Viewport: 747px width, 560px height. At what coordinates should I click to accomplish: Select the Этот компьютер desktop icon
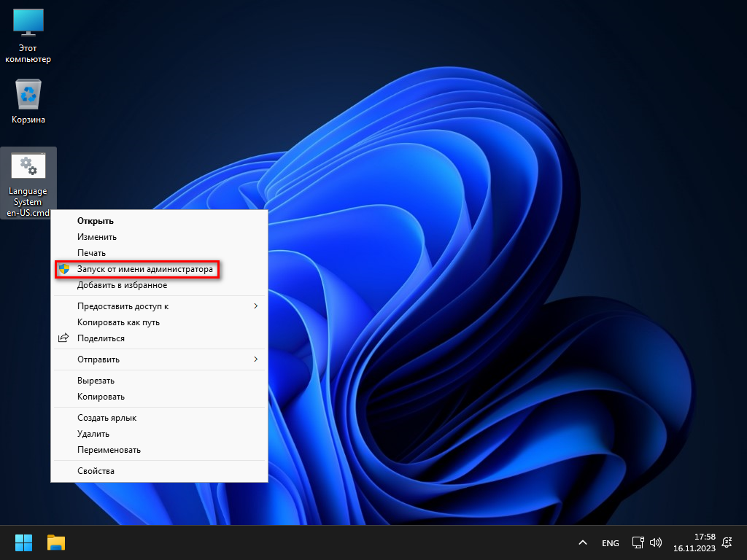click(28, 36)
